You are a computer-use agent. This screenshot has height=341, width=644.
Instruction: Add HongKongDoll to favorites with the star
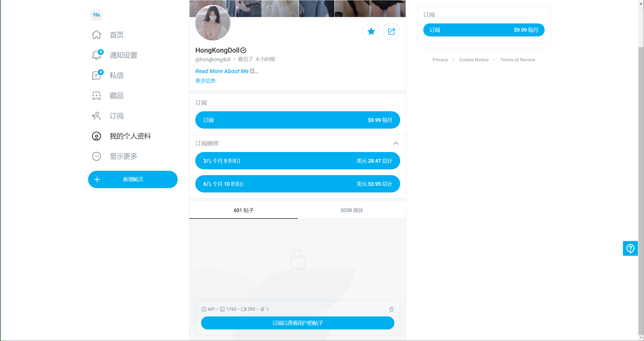(x=371, y=31)
